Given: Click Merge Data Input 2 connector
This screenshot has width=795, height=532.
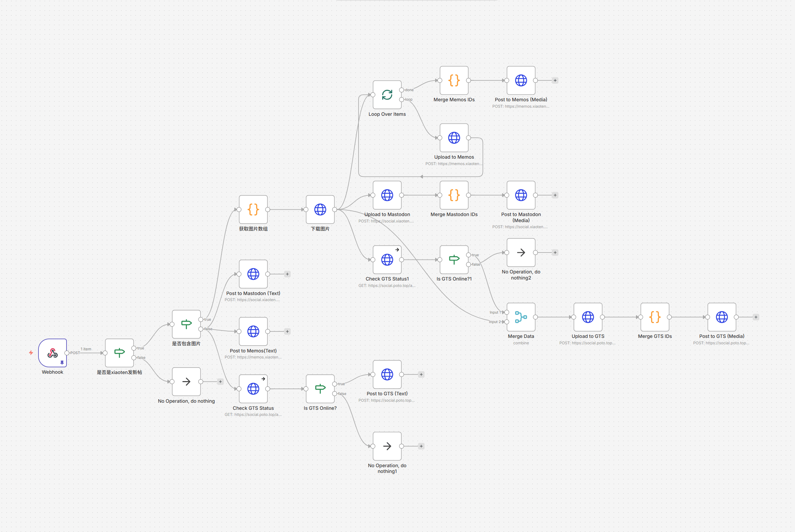Looking at the screenshot, I should click(x=506, y=322).
